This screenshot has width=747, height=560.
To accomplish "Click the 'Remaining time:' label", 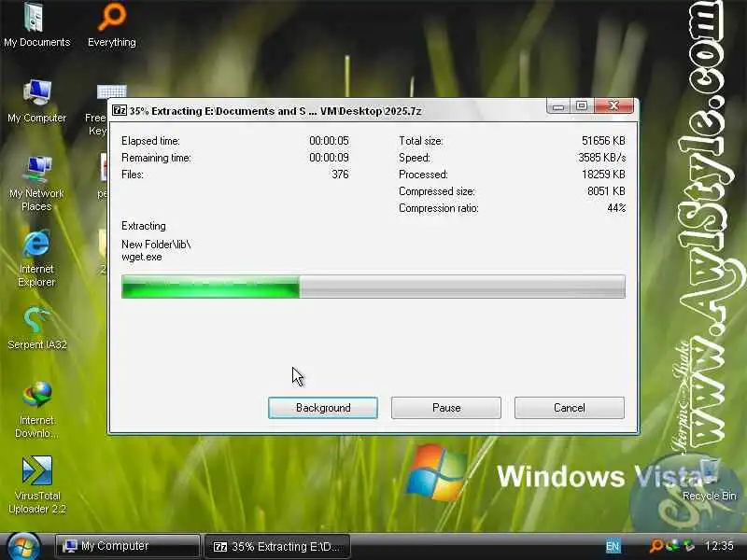I will pos(156,158).
